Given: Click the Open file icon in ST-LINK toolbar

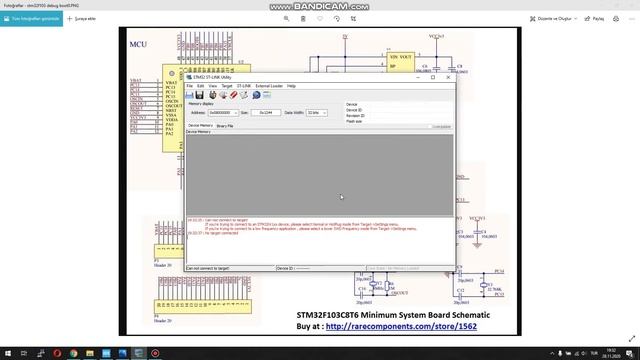Looking at the screenshot, I should [189, 95].
